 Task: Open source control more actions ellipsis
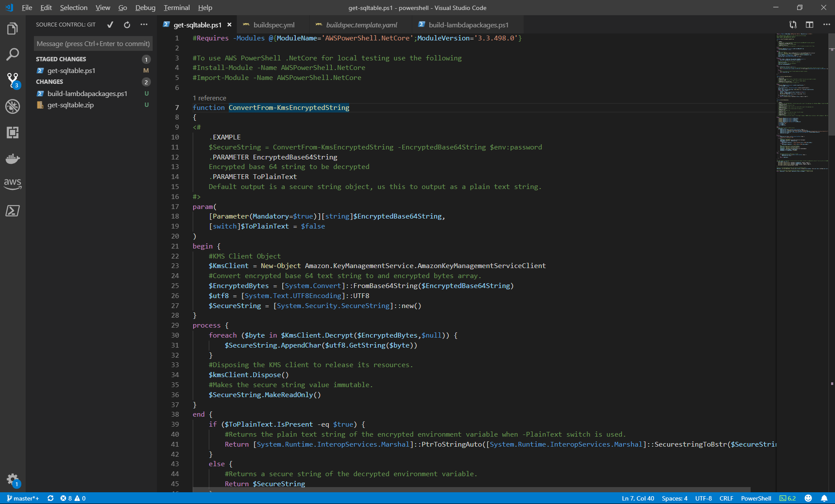click(144, 25)
